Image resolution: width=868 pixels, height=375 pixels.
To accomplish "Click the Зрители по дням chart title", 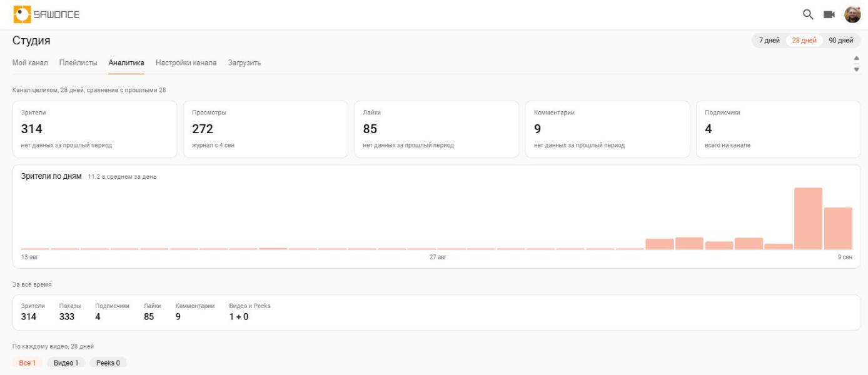I will click(51, 176).
